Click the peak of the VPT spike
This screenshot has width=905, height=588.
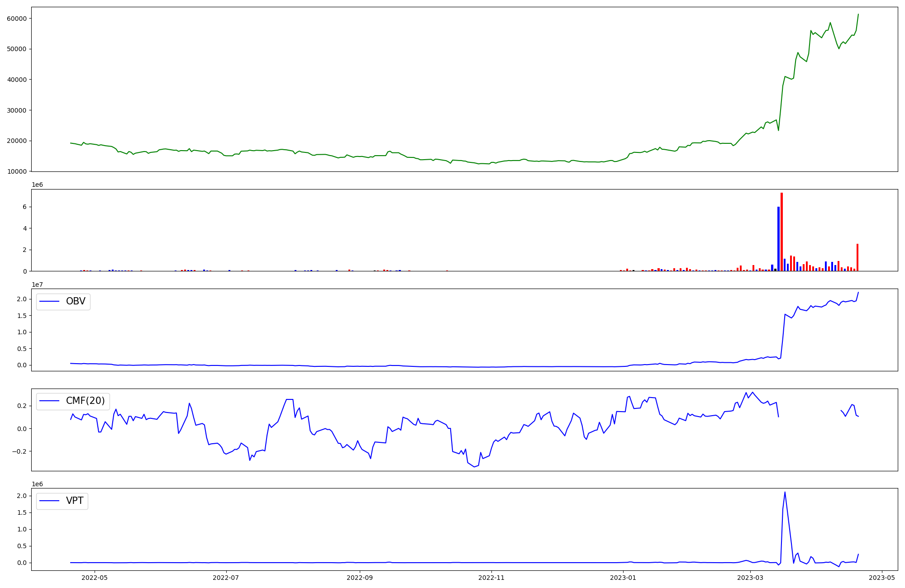point(785,493)
